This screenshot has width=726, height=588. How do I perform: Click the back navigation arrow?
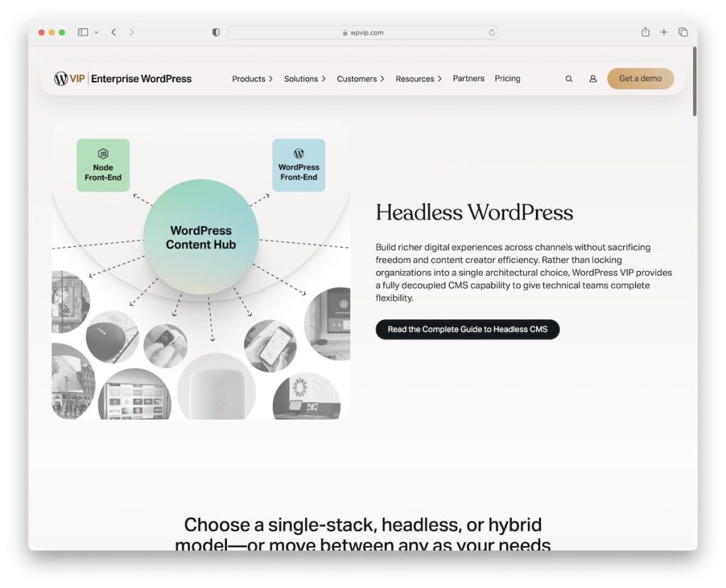click(113, 32)
